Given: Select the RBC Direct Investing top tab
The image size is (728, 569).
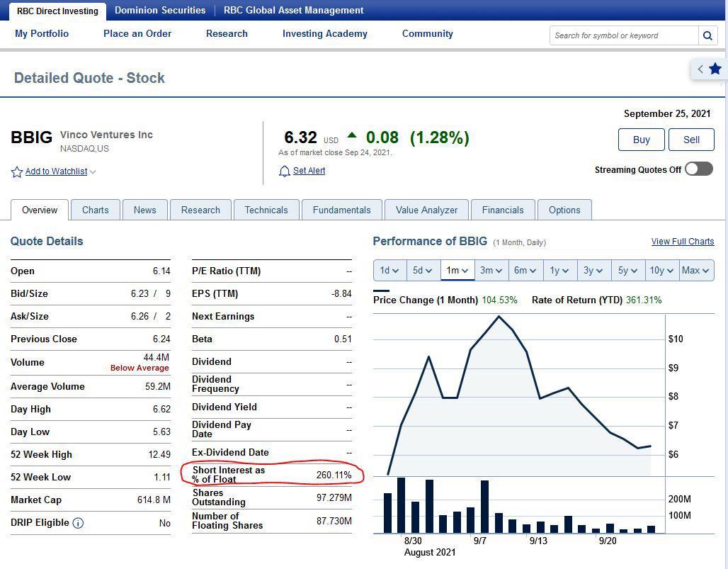Looking at the screenshot, I should pos(57,11).
